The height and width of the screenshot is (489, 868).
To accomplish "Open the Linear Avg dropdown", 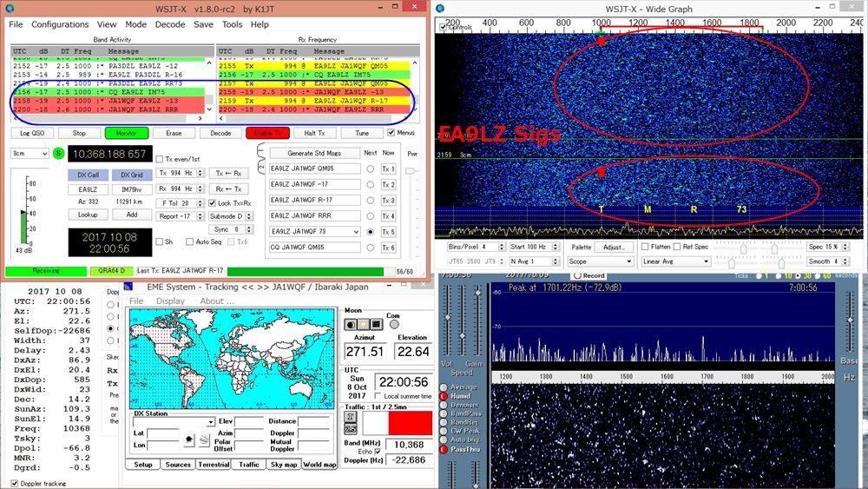I will [675, 261].
